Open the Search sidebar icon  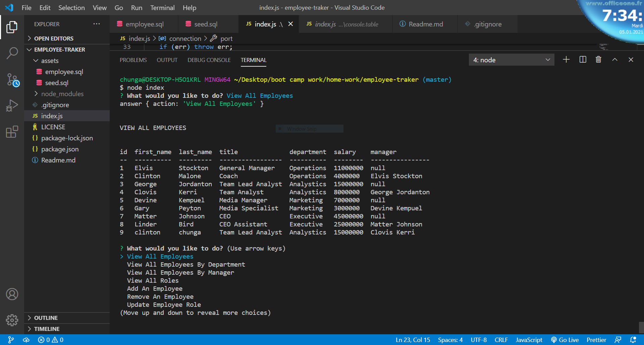tap(12, 53)
